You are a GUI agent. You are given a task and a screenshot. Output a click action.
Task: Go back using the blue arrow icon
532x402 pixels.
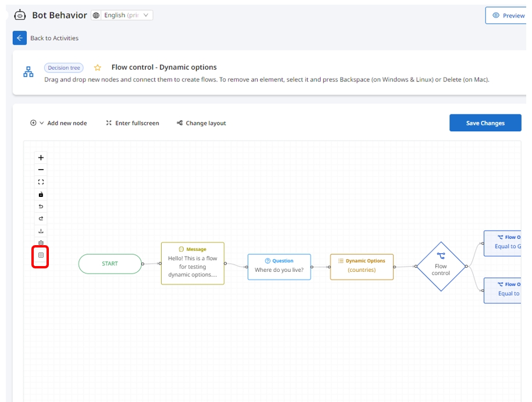point(20,38)
